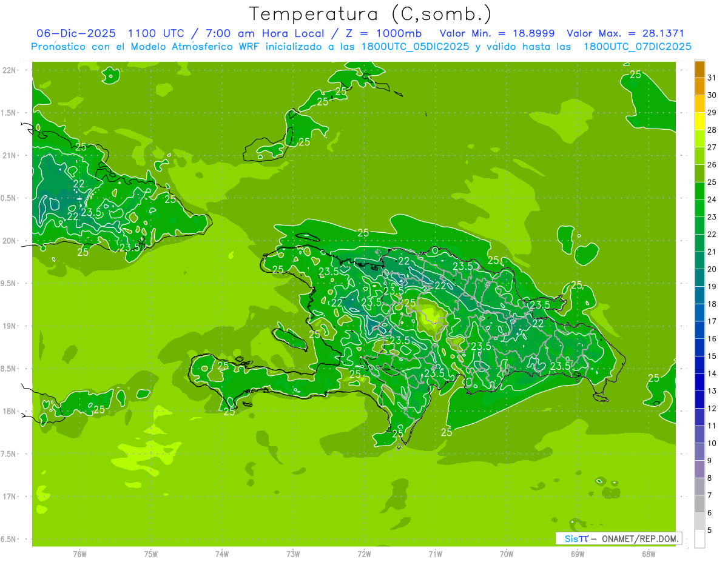Click the '22N' latitude axis label
The height and width of the screenshot is (562, 728).
click(x=10, y=70)
